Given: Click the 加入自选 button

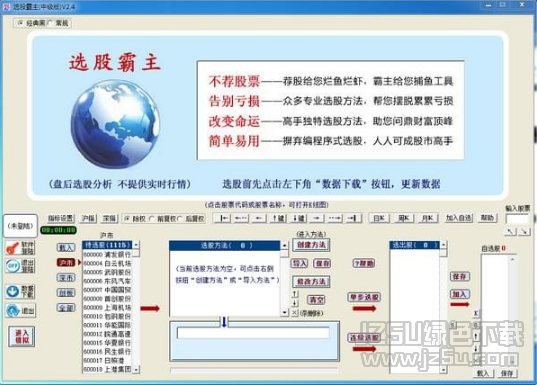Looking at the screenshot, I should tap(459, 218).
